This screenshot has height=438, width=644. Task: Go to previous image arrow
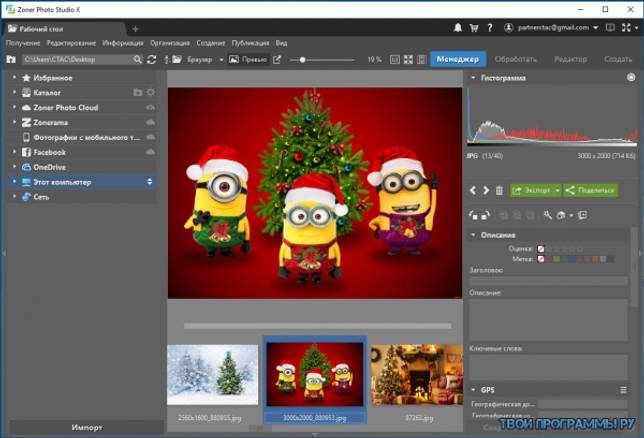[x=473, y=190]
